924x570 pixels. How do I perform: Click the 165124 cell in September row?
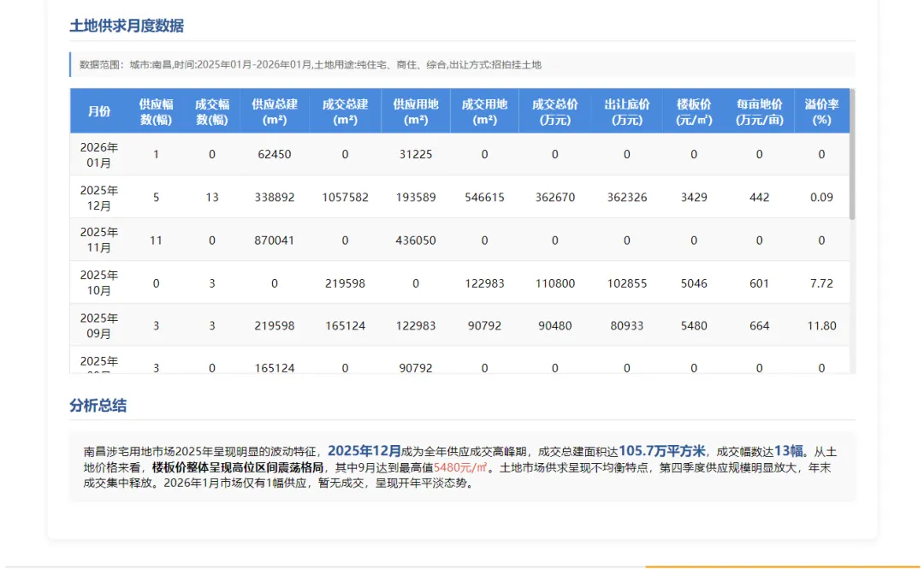345,326
